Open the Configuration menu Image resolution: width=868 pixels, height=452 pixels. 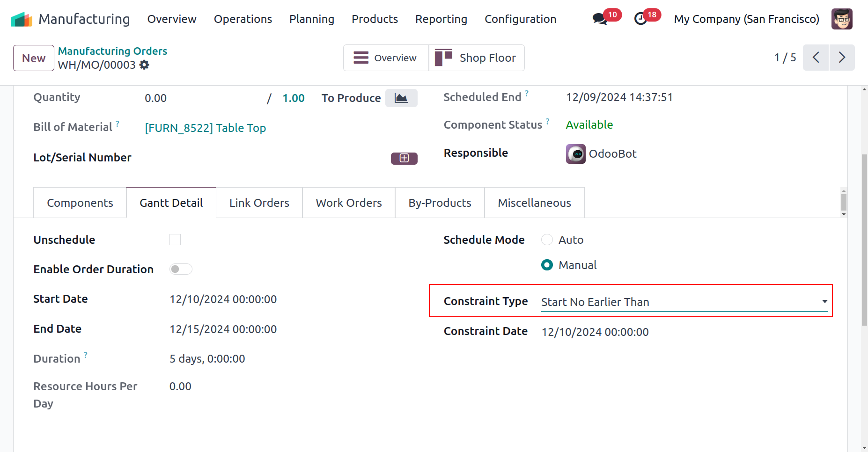(x=520, y=19)
